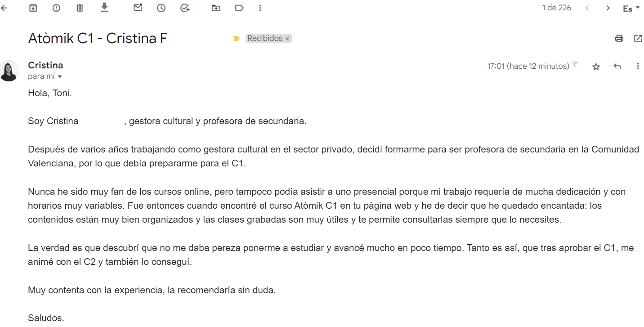Viewport: 644px width, 327px height.
Task: Remove the Recibidos label
Action: coord(287,39)
